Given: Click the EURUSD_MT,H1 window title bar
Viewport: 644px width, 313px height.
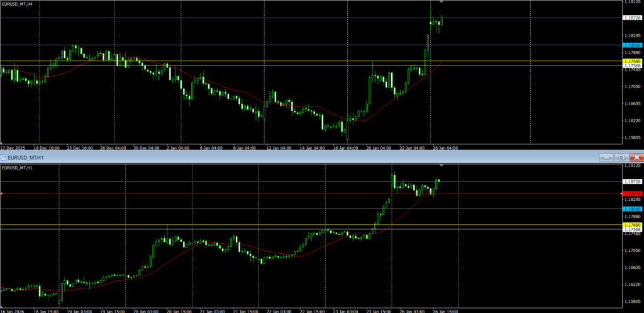Looking at the screenshot, I should pos(252,157).
